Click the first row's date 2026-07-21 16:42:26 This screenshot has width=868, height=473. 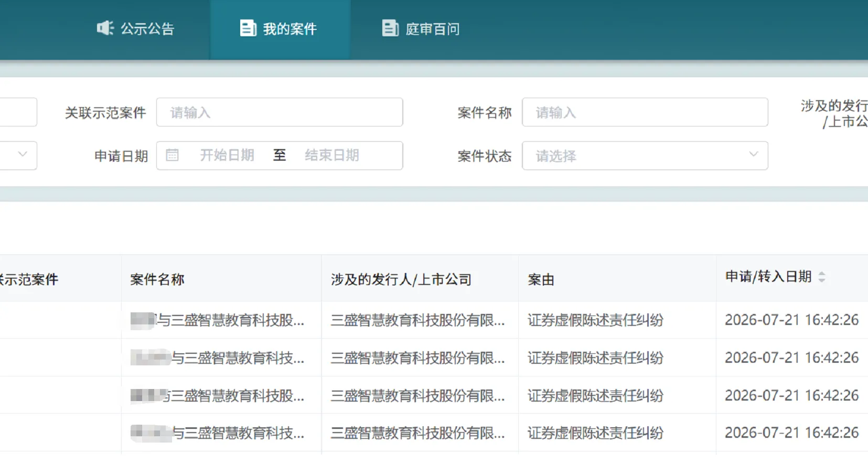792,320
